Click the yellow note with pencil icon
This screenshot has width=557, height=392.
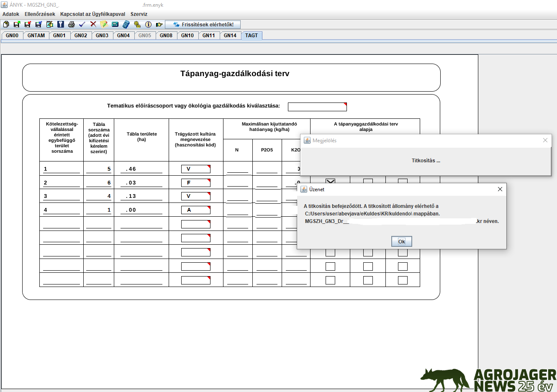pyautogui.click(x=104, y=24)
